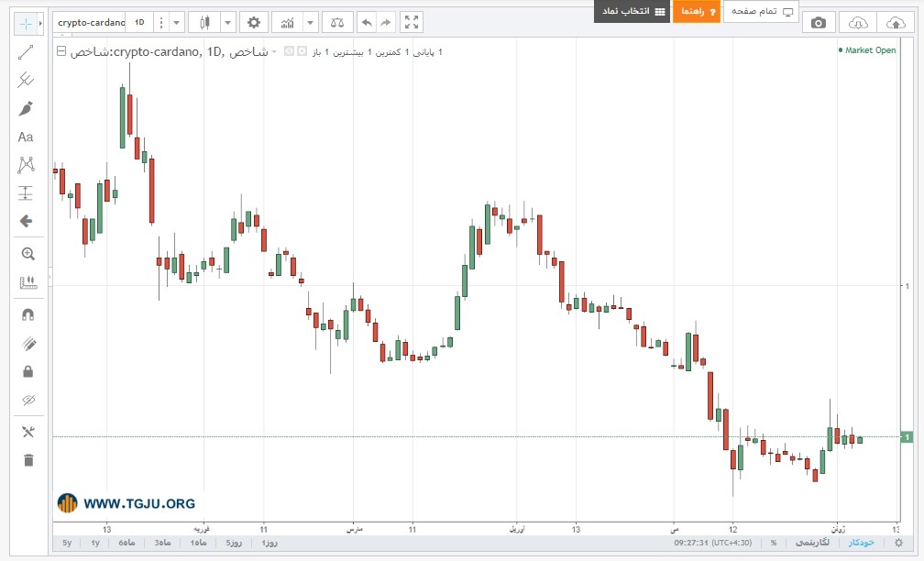
Task: Toggle lock all drawing tools
Action: pyautogui.click(x=27, y=372)
